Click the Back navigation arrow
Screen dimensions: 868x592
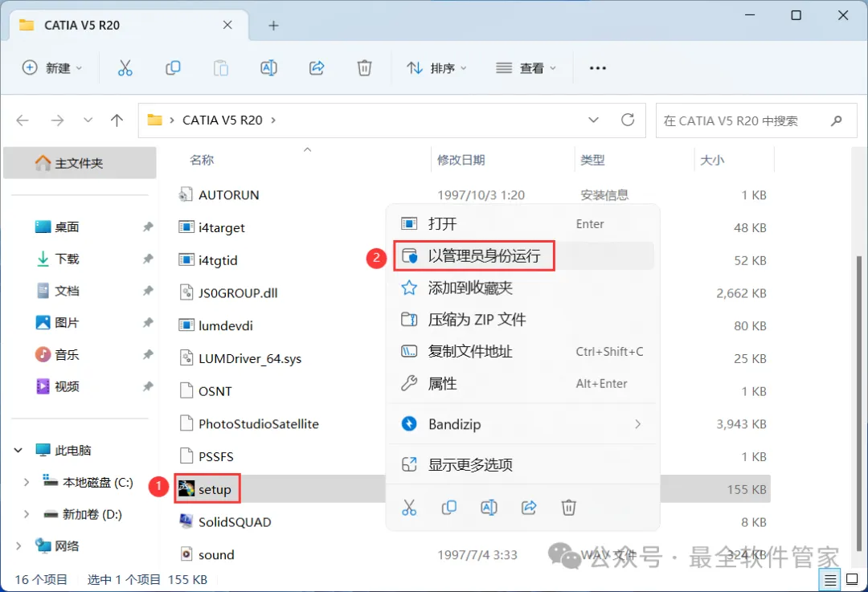point(23,120)
